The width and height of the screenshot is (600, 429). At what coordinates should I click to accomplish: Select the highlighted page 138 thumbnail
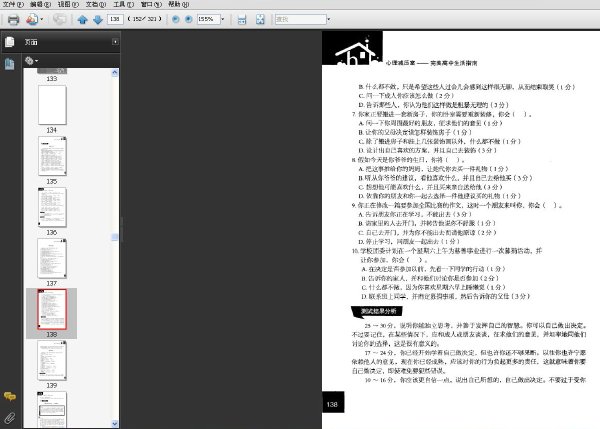[52, 309]
